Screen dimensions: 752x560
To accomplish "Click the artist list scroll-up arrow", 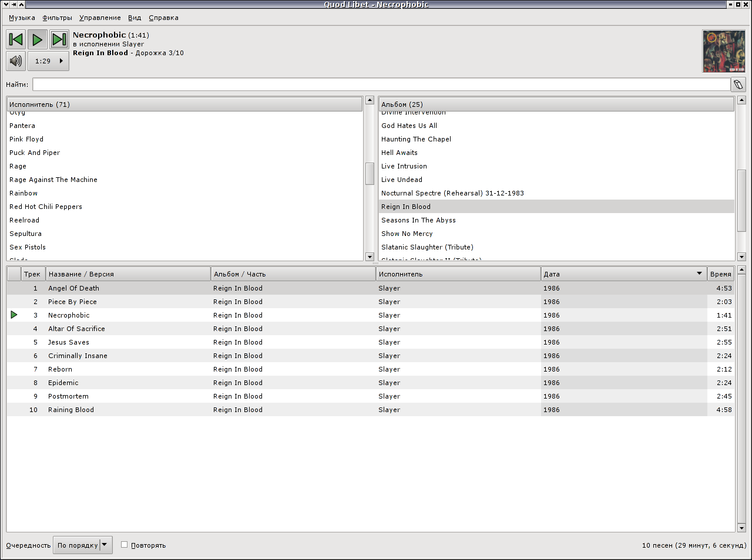I will pos(370,100).
